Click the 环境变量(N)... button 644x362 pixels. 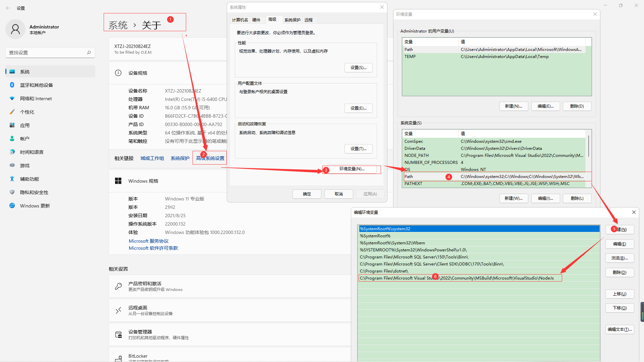point(352,169)
